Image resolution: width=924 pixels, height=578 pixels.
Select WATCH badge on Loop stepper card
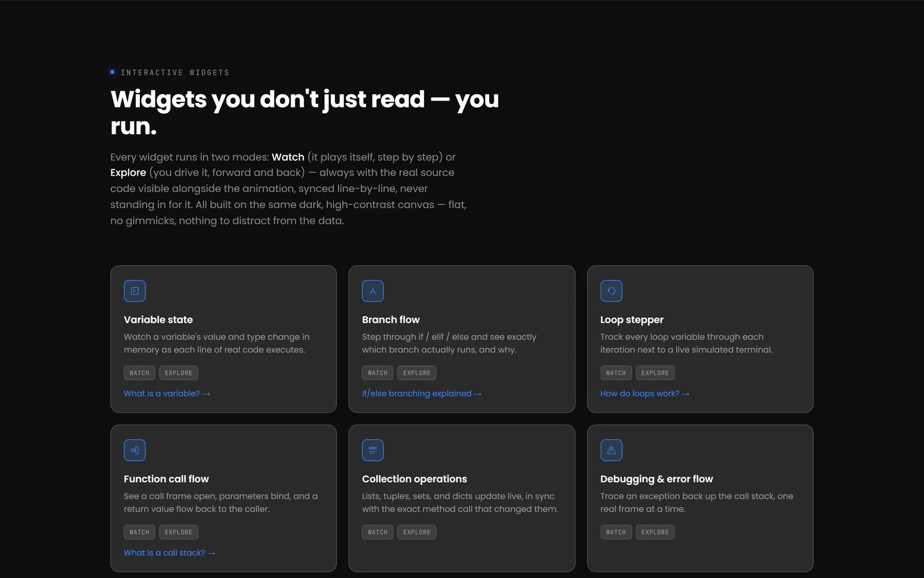click(616, 373)
